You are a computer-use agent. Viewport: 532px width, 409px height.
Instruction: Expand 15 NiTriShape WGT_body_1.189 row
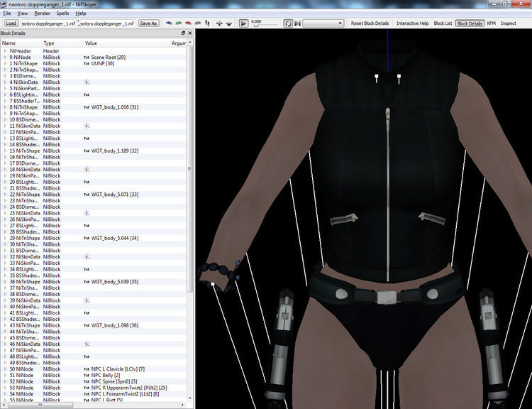5,151
